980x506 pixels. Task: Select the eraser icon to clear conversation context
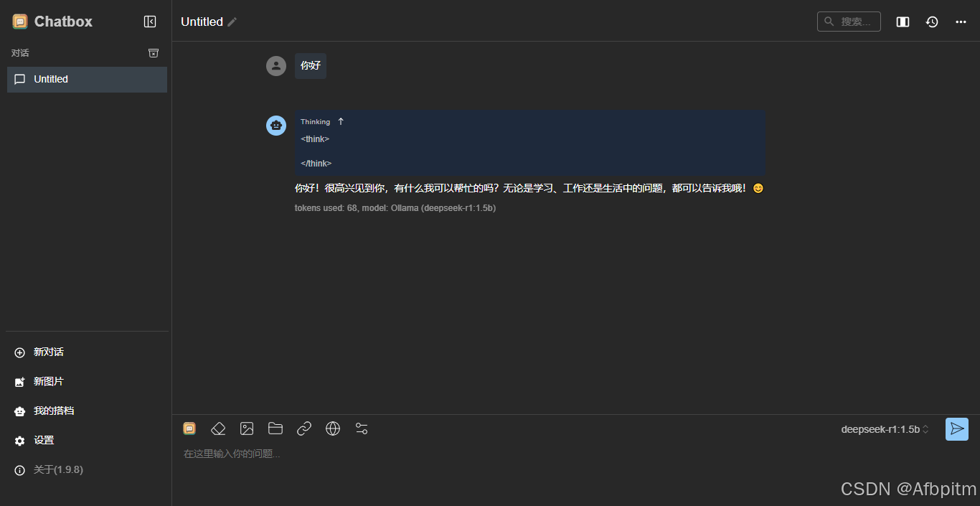[218, 428]
